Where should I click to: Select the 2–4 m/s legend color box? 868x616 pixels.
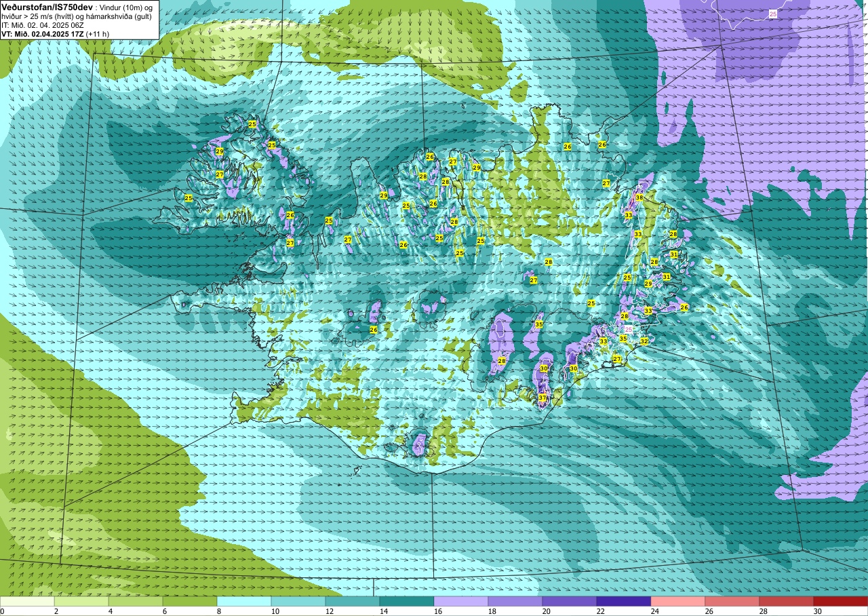tap(81, 601)
